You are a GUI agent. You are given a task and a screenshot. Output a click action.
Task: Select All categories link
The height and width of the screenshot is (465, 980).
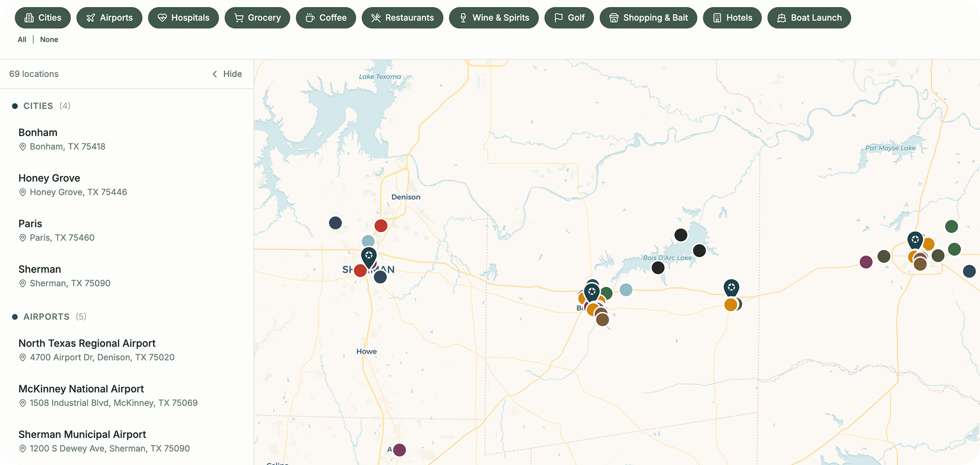pos(22,40)
